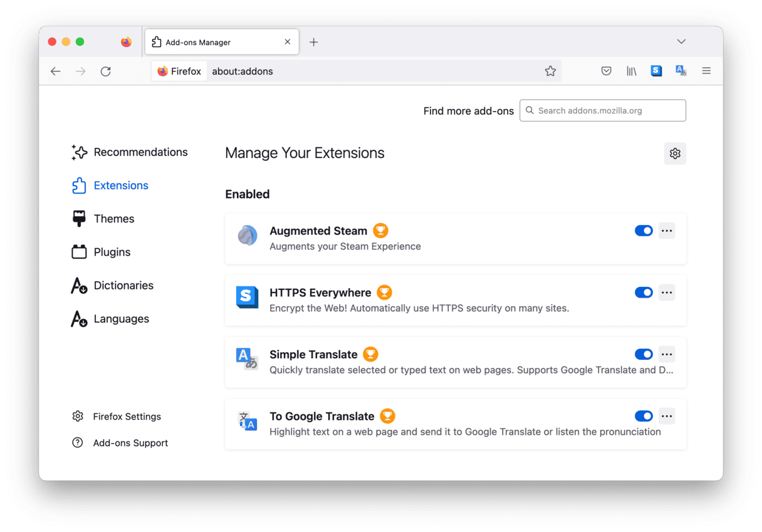This screenshot has height=532, width=762.
Task: Reload the current page
Action: tap(106, 71)
